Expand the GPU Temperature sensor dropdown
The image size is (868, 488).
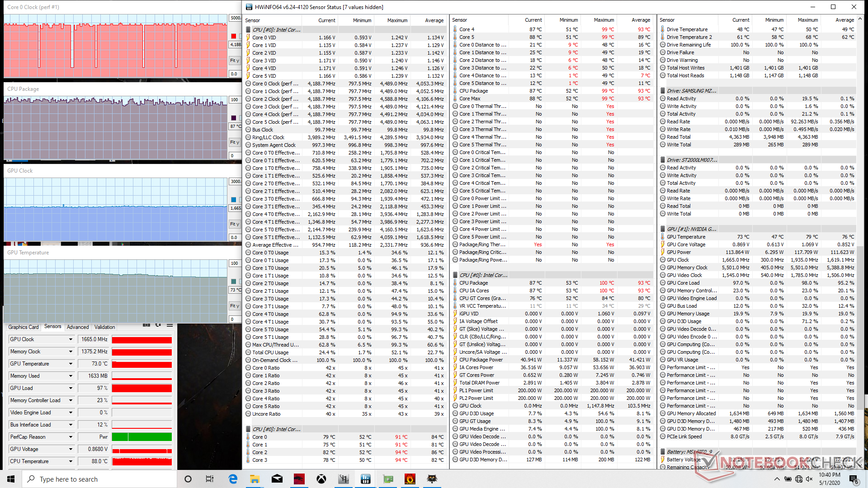coord(71,364)
